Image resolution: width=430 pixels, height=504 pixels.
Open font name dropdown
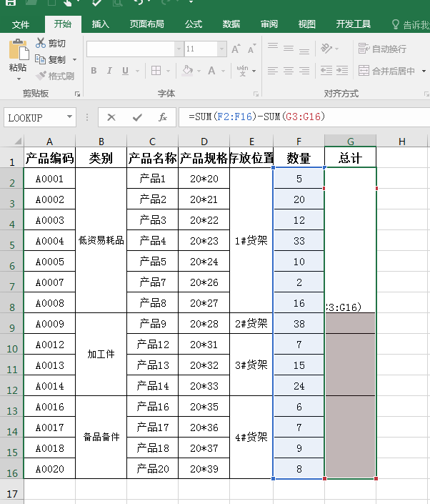pyautogui.click(x=179, y=49)
